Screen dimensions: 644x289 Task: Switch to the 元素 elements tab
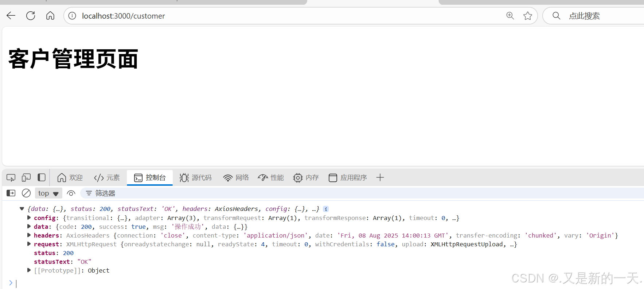[x=107, y=178]
